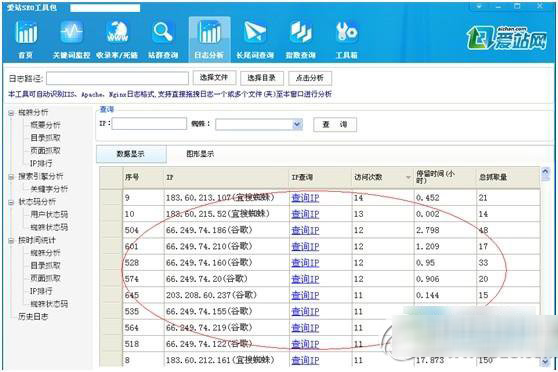Image resolution: width=558 pixels, height=372 pixels.
Task: Select 蜘蛛状态码 under 按时间统计
Action: click(49, 304)
